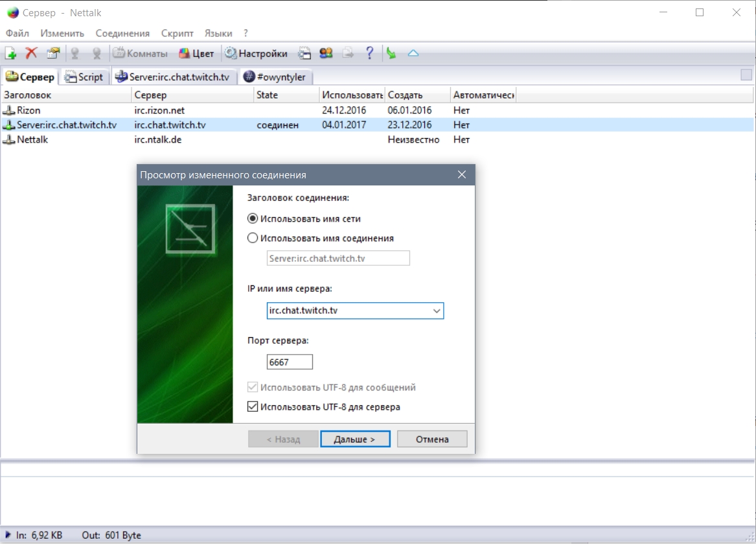Click the green arrow toolbar icon
756x544 pixels.
[x=391, y=53]
